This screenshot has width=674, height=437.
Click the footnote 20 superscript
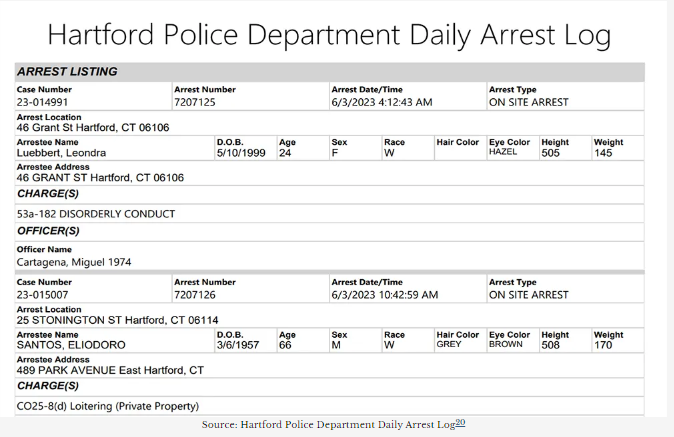tap(461, 423)
